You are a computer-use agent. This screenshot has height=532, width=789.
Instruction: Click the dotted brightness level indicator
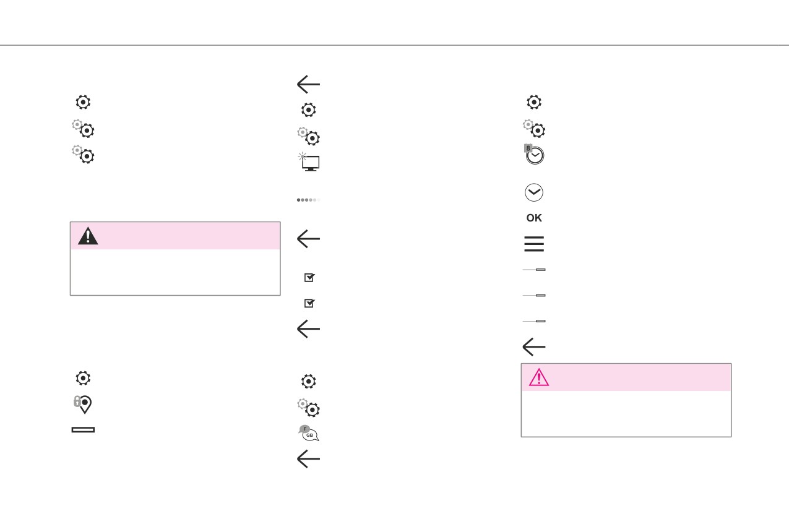point(309,200)
